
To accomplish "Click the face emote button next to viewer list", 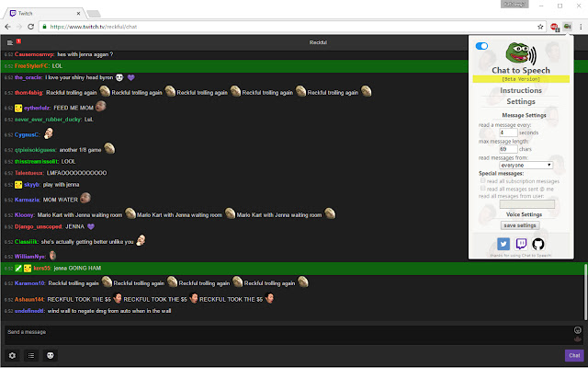I will click(x=51, y=355).
